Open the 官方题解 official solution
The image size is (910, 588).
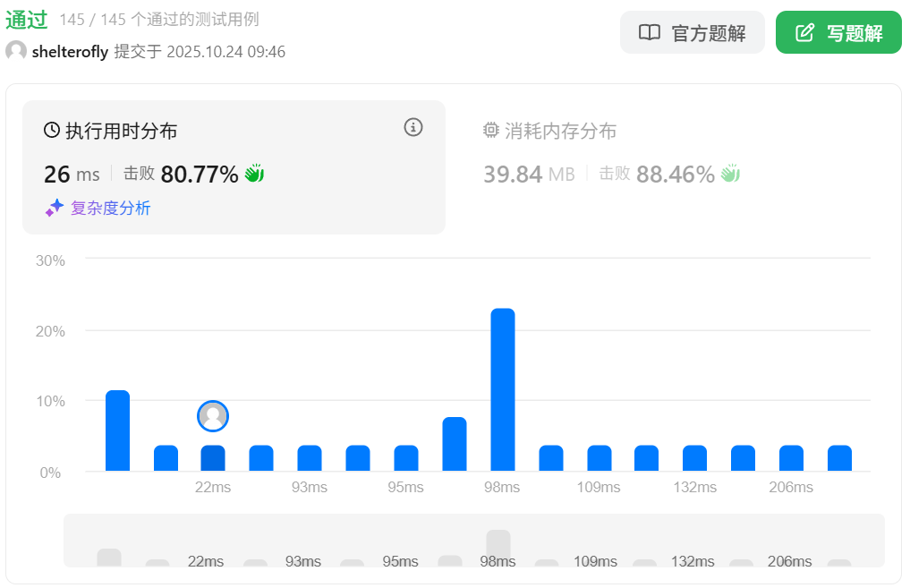tap(692, 33)
